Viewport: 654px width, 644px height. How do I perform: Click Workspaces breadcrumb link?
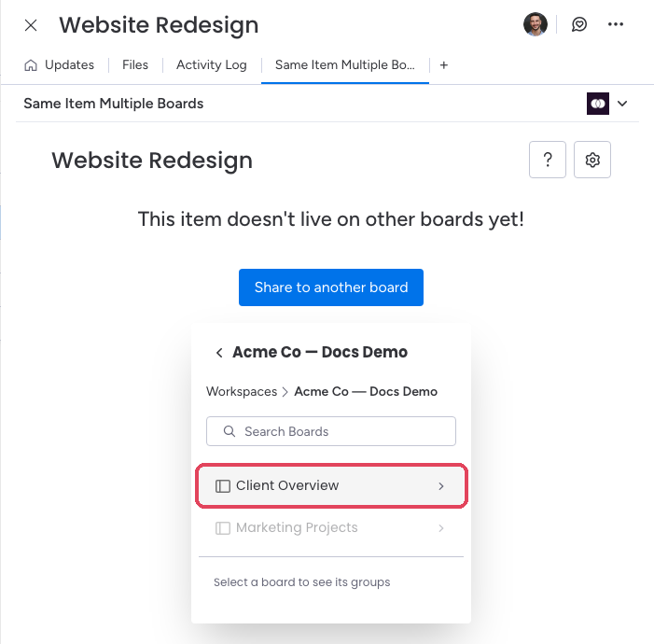242,391
